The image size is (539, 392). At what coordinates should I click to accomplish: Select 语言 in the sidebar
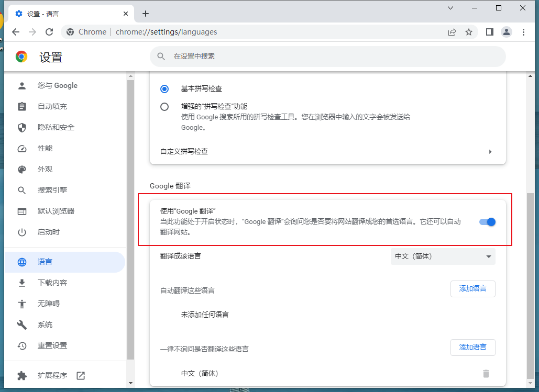coord(65,262)
